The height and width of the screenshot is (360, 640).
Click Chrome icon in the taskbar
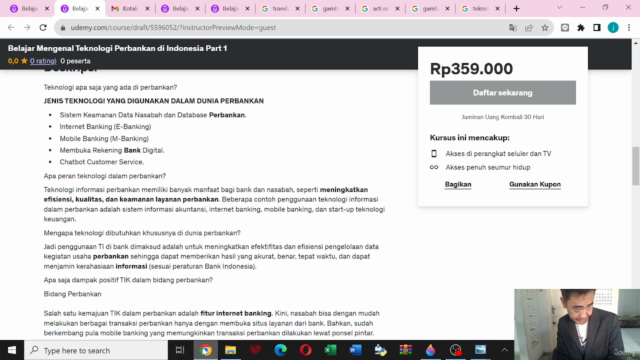tap(206, 350)
